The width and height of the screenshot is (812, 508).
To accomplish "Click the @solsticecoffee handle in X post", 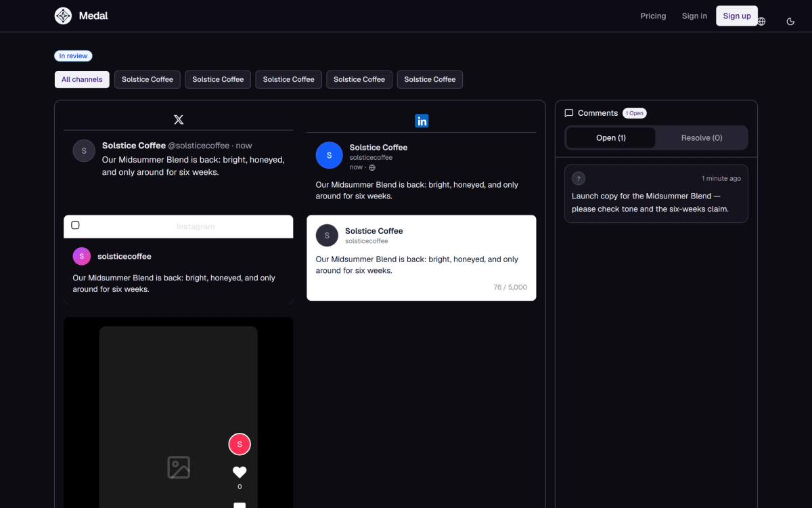I will pos(200,146).
